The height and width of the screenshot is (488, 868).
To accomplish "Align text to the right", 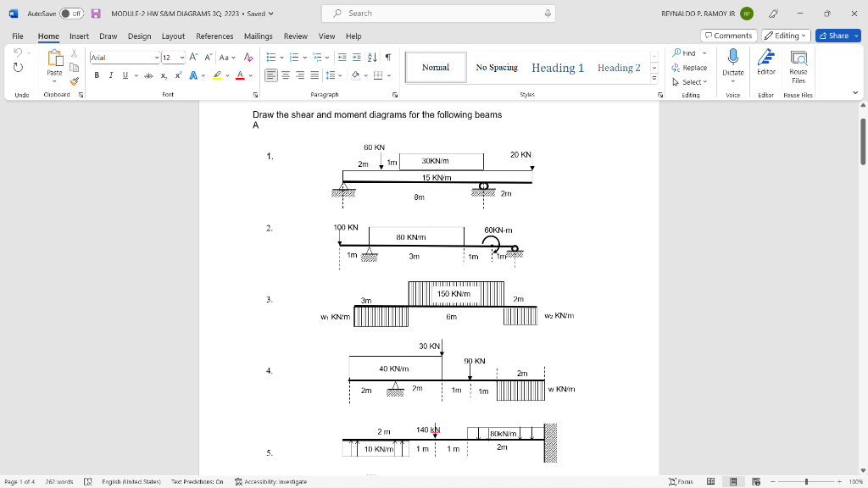I will coord(300,75).
